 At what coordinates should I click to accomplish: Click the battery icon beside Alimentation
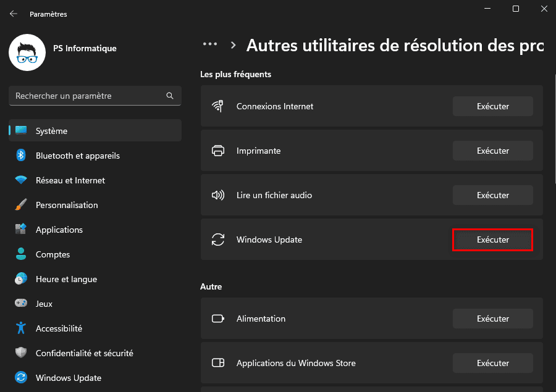pos(217,319)
